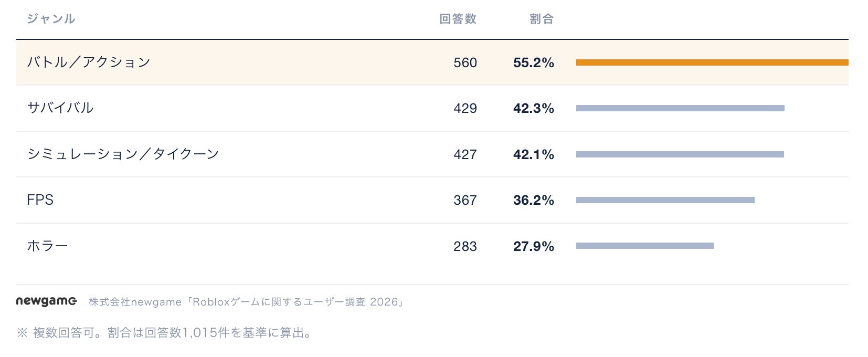Select the 割合 column header

click(x=542, y=19)
